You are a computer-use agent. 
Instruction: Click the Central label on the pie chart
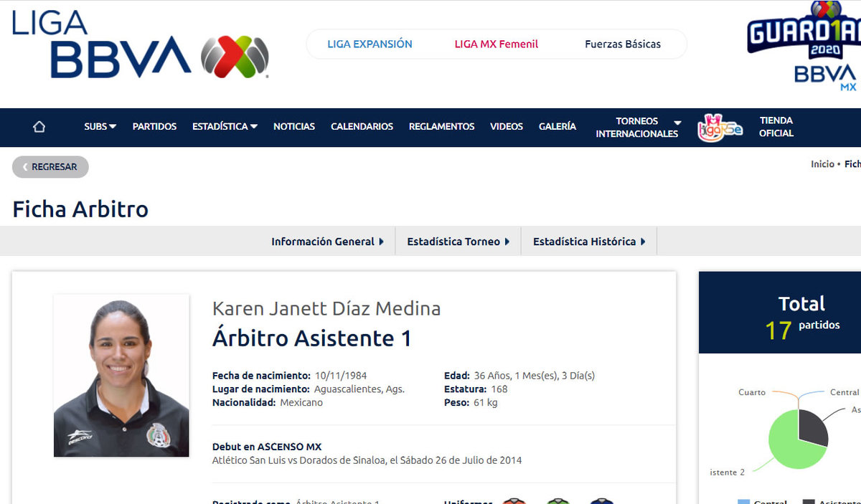844,392
